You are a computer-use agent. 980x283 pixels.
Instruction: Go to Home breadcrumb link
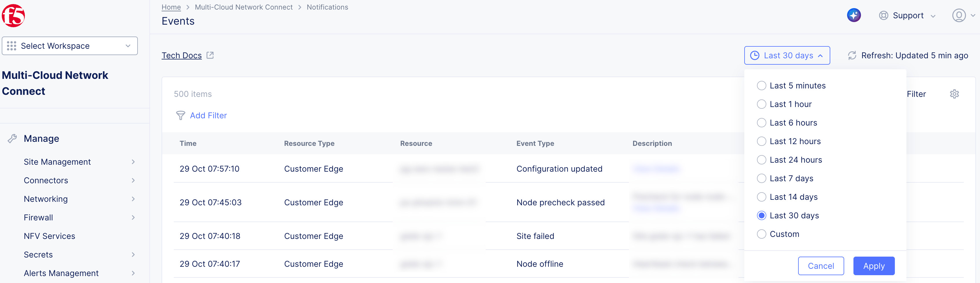[x=171, y=7]
